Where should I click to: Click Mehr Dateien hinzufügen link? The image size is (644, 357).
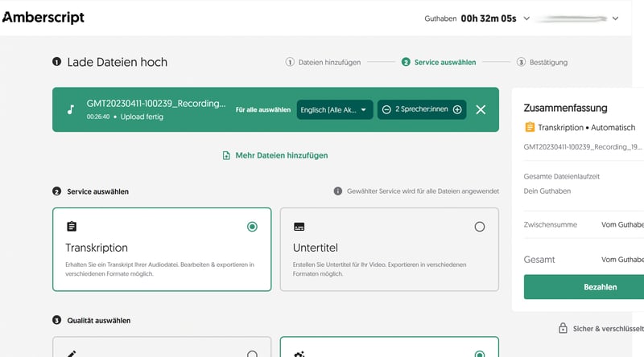pos(275,155)
